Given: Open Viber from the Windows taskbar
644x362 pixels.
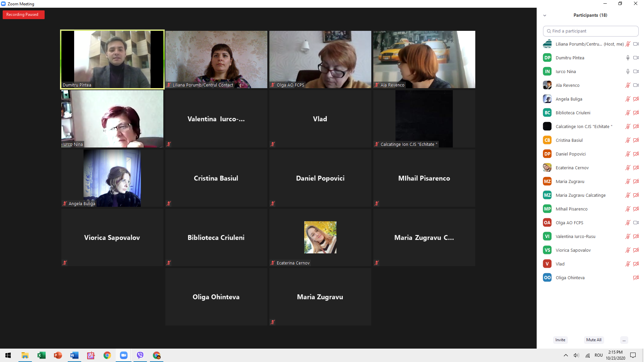Looking at the screenshot, I should pyautogui.click(x=140, y=355).
